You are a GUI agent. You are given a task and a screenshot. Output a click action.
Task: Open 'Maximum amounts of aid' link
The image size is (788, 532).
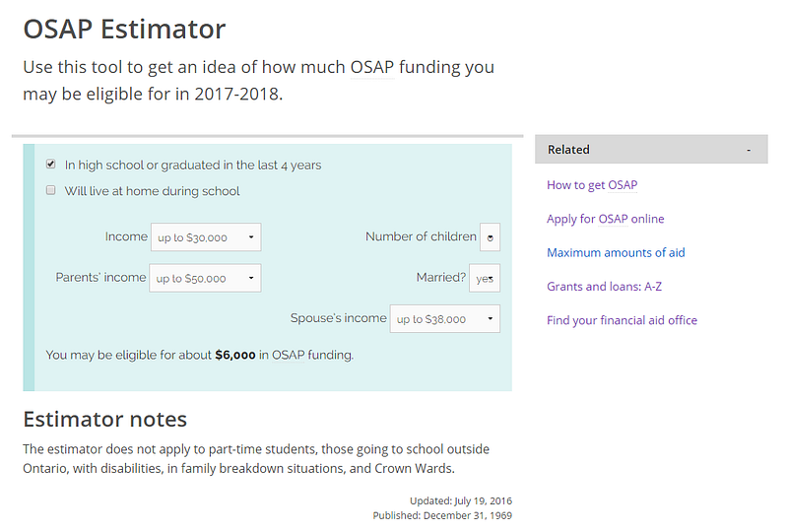[616, 252]
